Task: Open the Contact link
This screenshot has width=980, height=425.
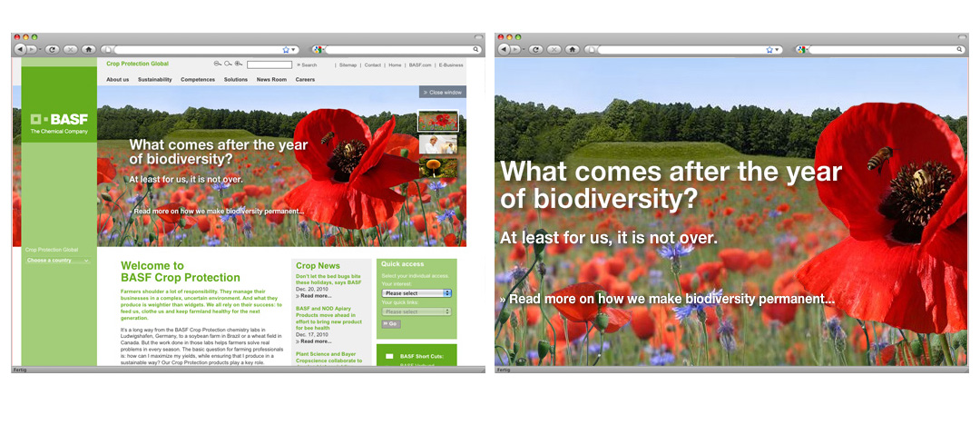Action: [373, 64]
